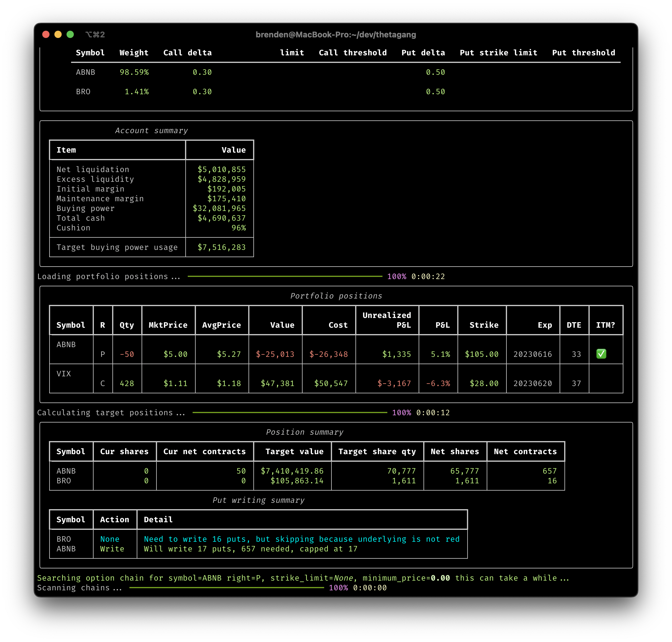Click the yellow minimize button on terminal
672x642 pixels.
60,34
